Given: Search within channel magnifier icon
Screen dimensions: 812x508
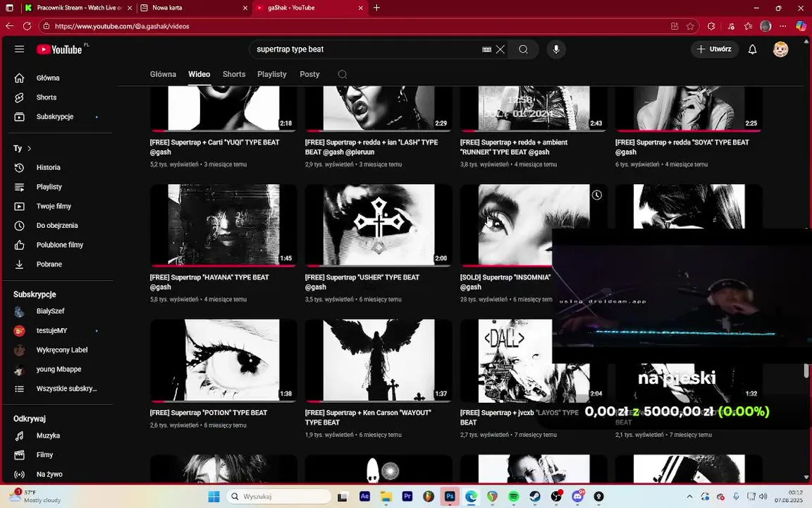Looking at the screenshot, I should 343,74.
